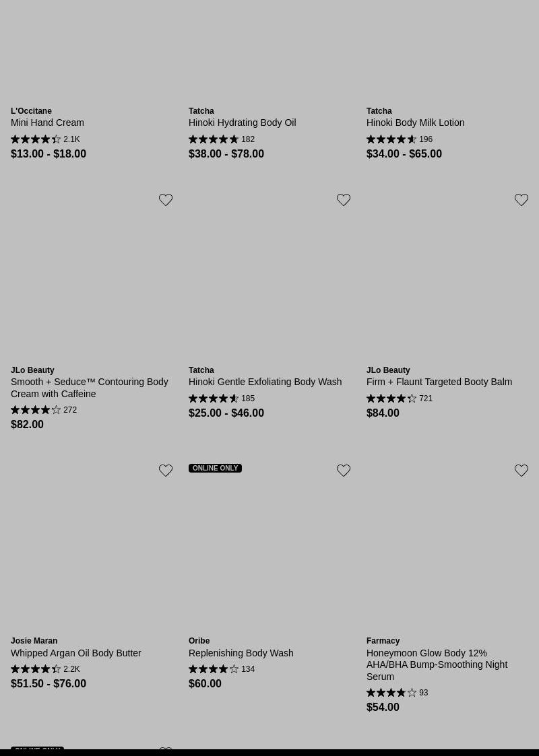This screenshot has height=756, width=539.
Task: Click Smooth + Seduce Contouring Body Cream title
Action: coord(89,388)
